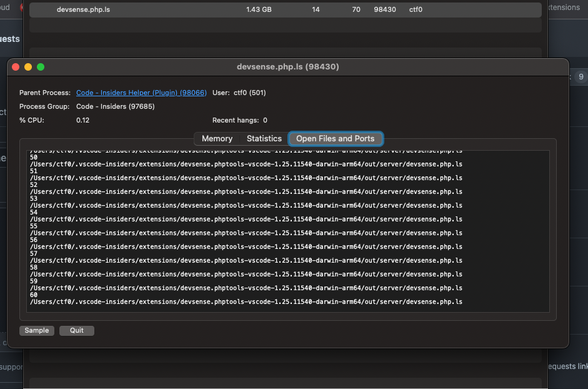Click the Quit button

tap(76, 330)
